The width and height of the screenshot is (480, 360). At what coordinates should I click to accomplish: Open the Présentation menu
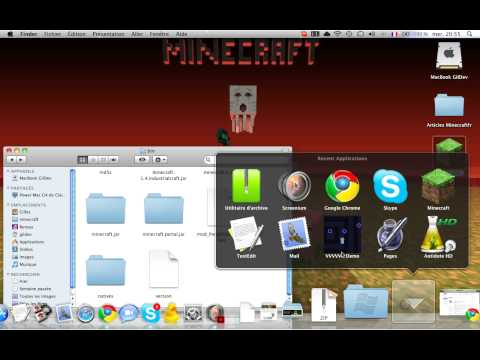[108, 34]
